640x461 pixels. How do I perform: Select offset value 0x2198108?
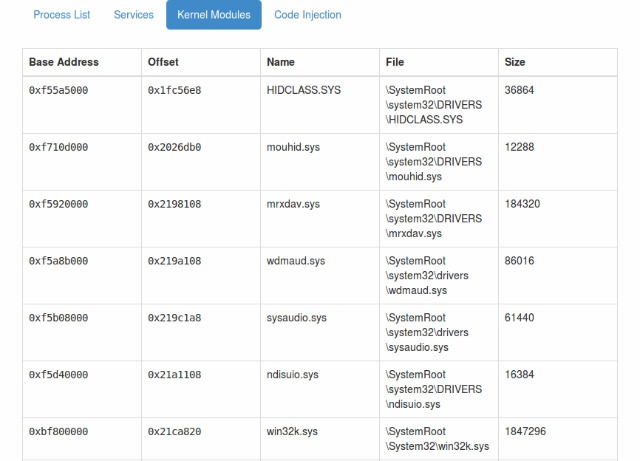174,204
